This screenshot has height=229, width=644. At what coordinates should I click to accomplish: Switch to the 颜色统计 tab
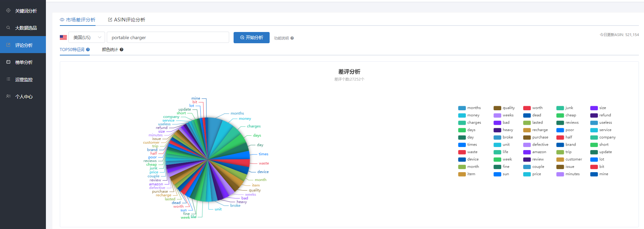pos(113,50)
